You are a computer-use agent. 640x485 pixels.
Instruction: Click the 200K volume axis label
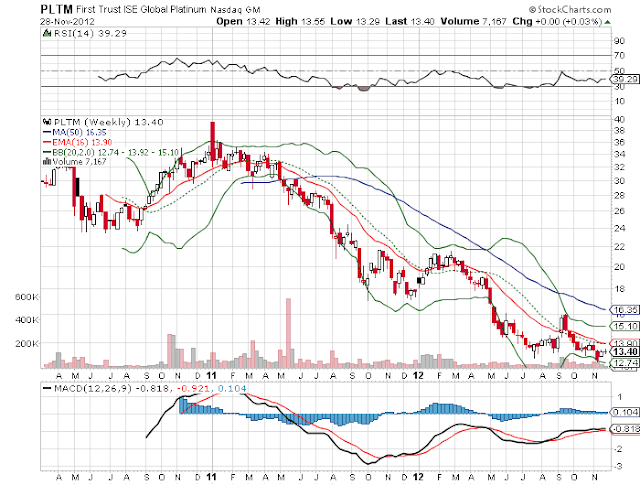coord(27,343)
